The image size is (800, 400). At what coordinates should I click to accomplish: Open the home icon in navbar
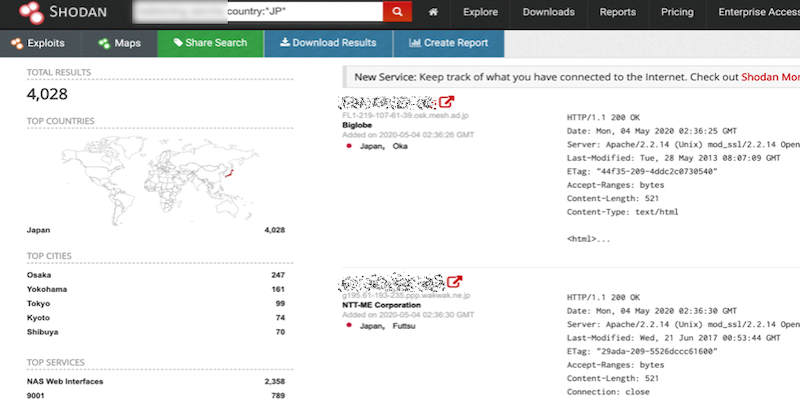click(433, 12)
